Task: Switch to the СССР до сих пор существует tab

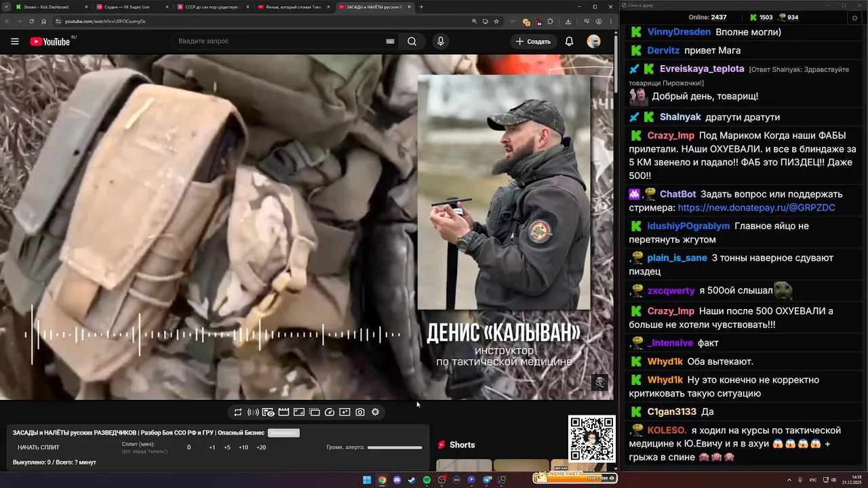Action: pos(213,7)
